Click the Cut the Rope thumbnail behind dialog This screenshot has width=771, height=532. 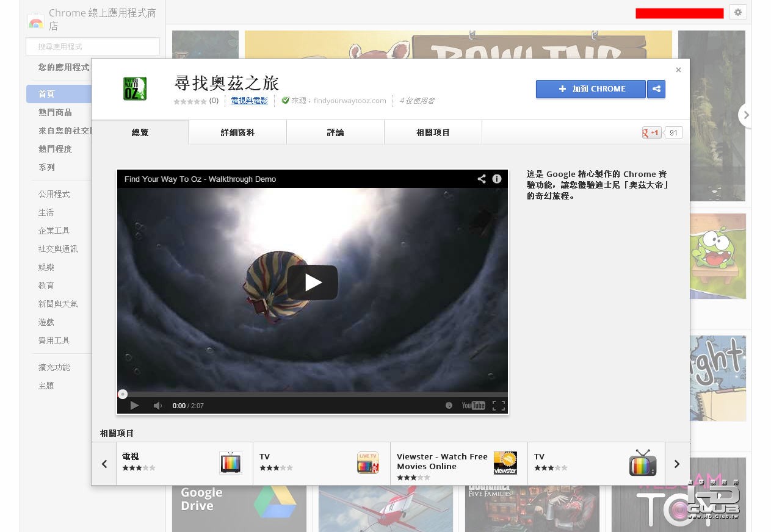(x=718, y=256)
